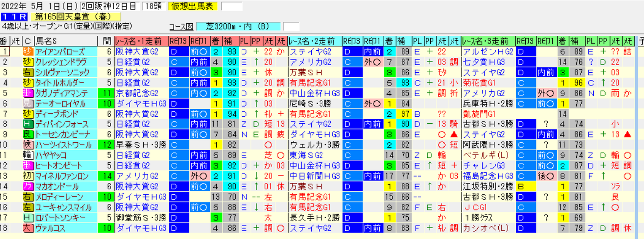644x239 pixels.
Task: Click the H icon beside ディバインフォース
Action: point(27,124)
